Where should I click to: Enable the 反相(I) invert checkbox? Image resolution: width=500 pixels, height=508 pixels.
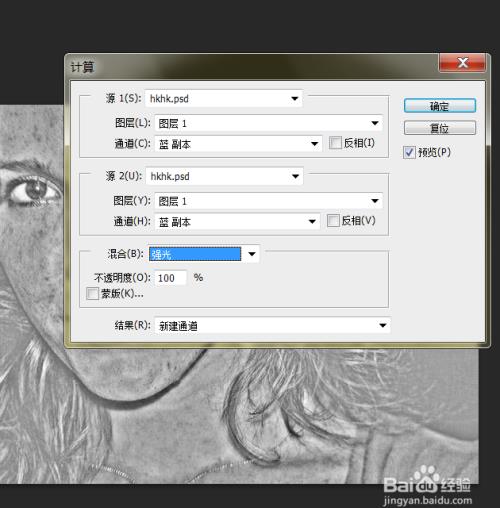(335, 143)
